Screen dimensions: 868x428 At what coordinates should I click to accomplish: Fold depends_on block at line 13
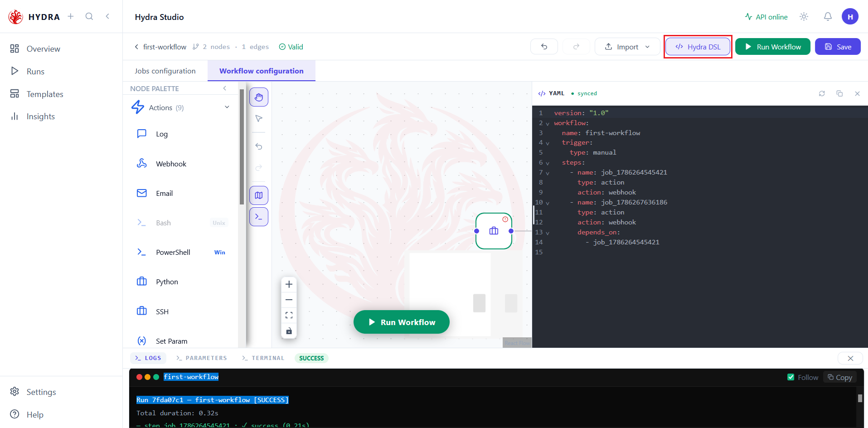point(548,233)
